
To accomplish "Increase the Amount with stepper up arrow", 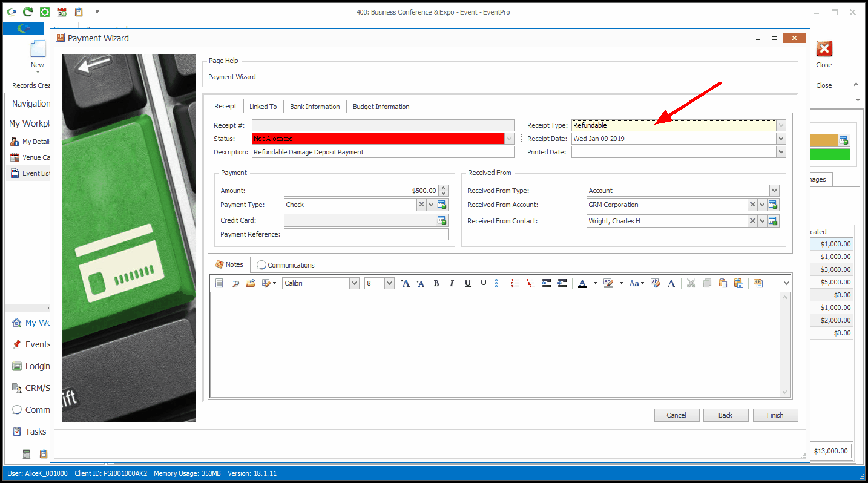I will (x=444, y=188).
